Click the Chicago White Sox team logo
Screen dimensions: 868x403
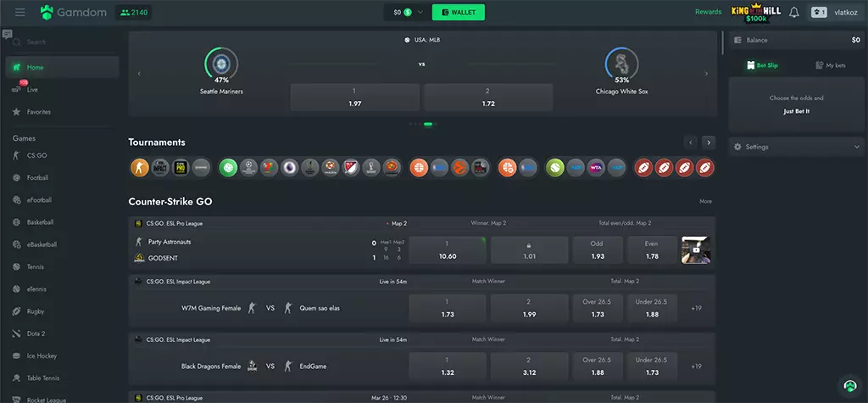(x=621, y=63)
